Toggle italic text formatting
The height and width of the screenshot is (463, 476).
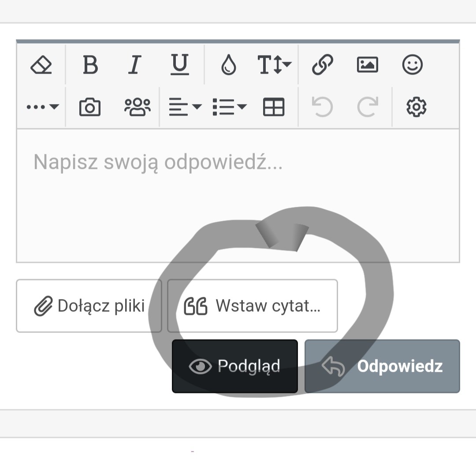(x=134, y=65)
